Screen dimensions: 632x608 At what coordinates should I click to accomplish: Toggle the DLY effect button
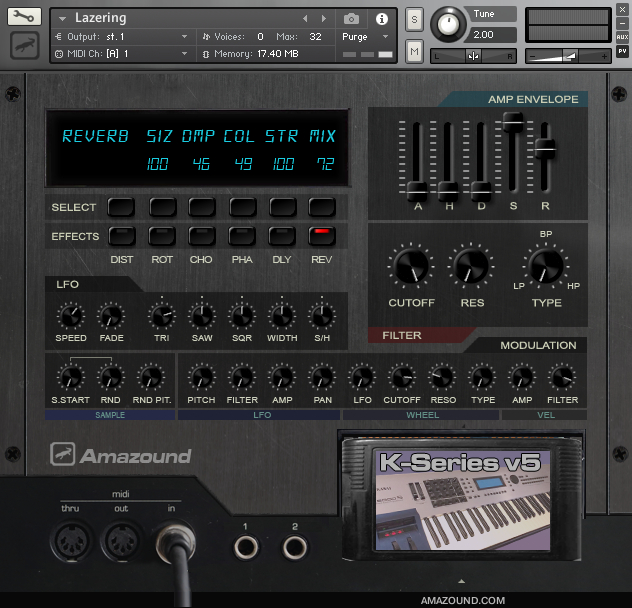[x=282, y=236]
